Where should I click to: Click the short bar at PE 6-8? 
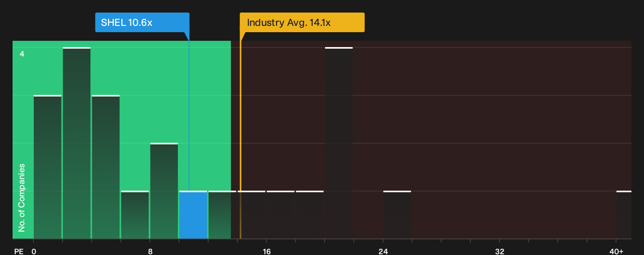pyautogui.click(x=135, y=215)
